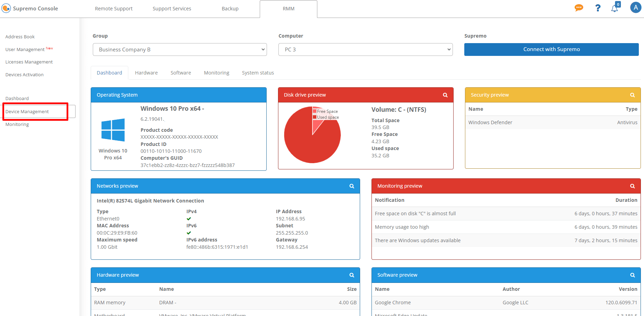Expand the Computer dropdown PC 3
Screen dimensions: 644x316
pos(366,49)
